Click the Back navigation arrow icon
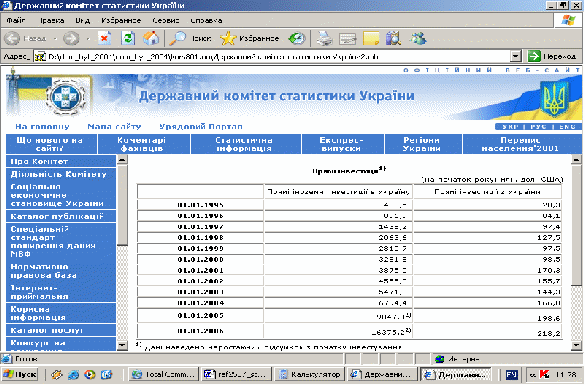Image resolution: width=585 pixels, height=385 pixels. click(x=12, y=38)
